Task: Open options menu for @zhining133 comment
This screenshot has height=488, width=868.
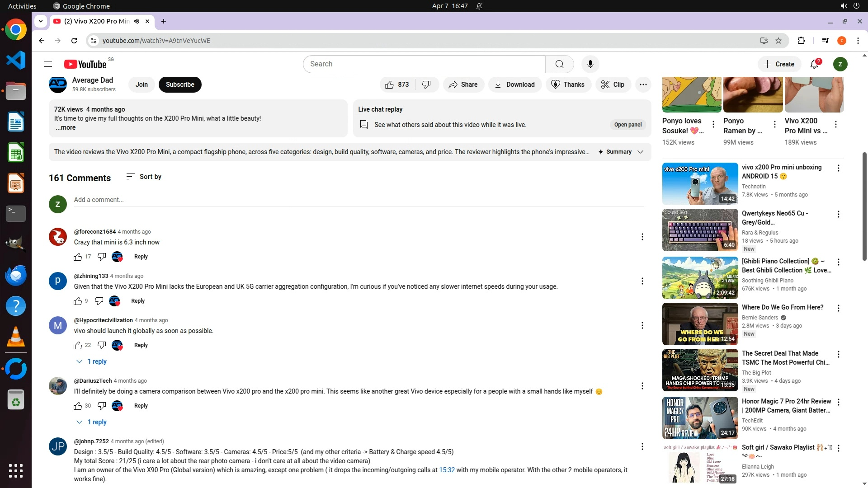Action: [x=642, y=281]
